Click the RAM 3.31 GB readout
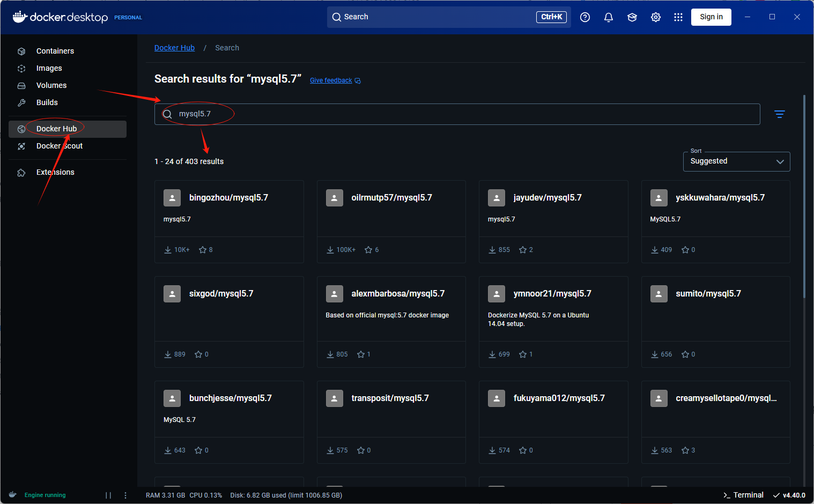The height and width of the screenshot is (504, 814). [165, 495]
